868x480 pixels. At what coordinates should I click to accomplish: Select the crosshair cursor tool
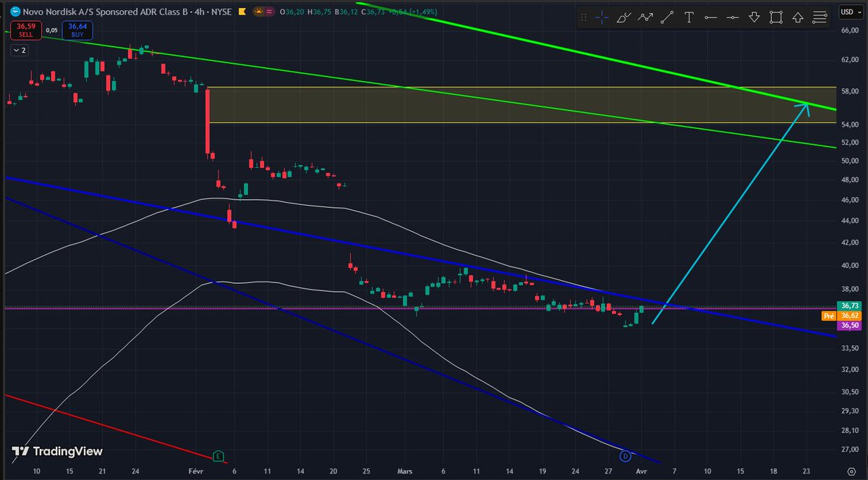[x=602, y=17]
